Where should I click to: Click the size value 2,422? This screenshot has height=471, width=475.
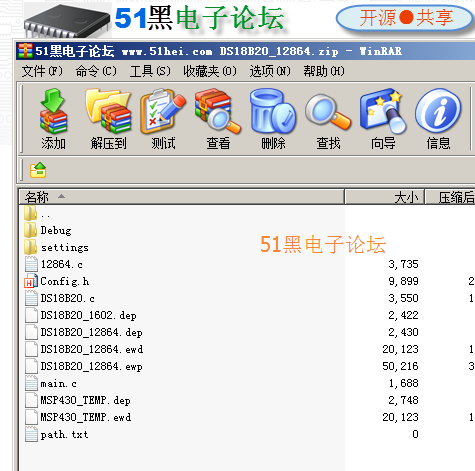click(403, 315)
